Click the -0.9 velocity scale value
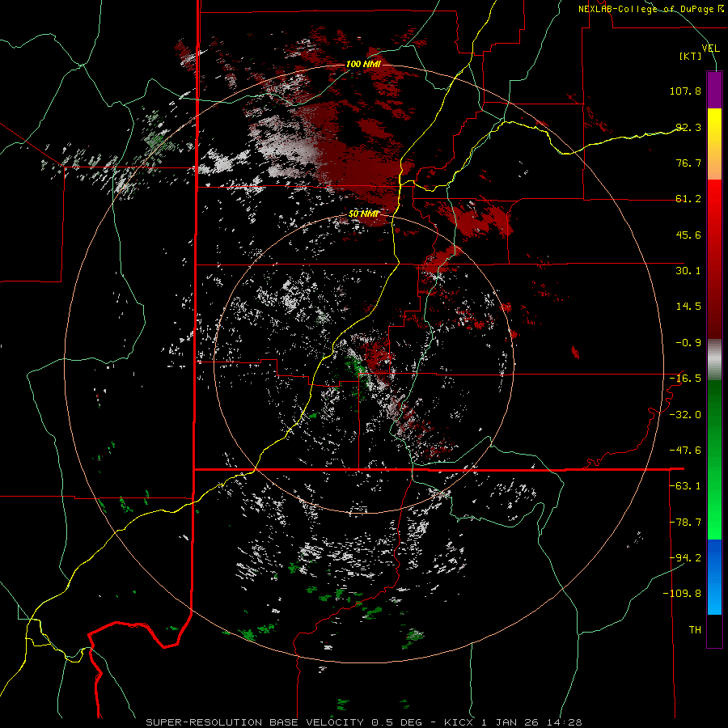This screenshot has height=728, width=728. (x=688, y=343)
